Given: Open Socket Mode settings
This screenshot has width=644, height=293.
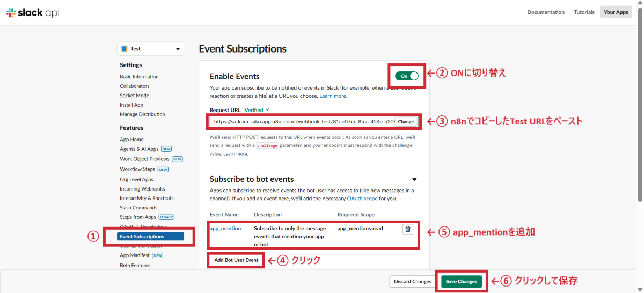Looking at the screenshot, I should (134, 96).
